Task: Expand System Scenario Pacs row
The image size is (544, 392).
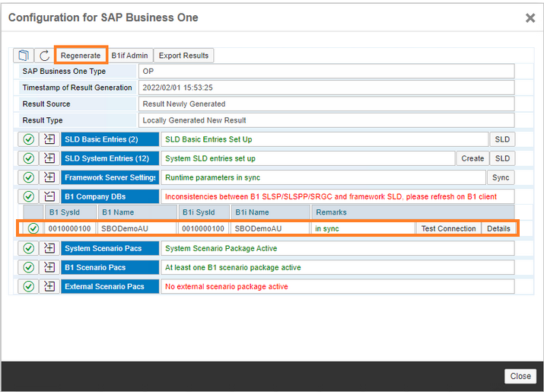Action: (49, 248)
